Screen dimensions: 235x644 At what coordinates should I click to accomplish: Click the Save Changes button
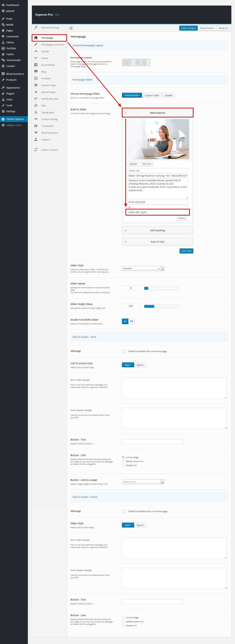[188, 28]
